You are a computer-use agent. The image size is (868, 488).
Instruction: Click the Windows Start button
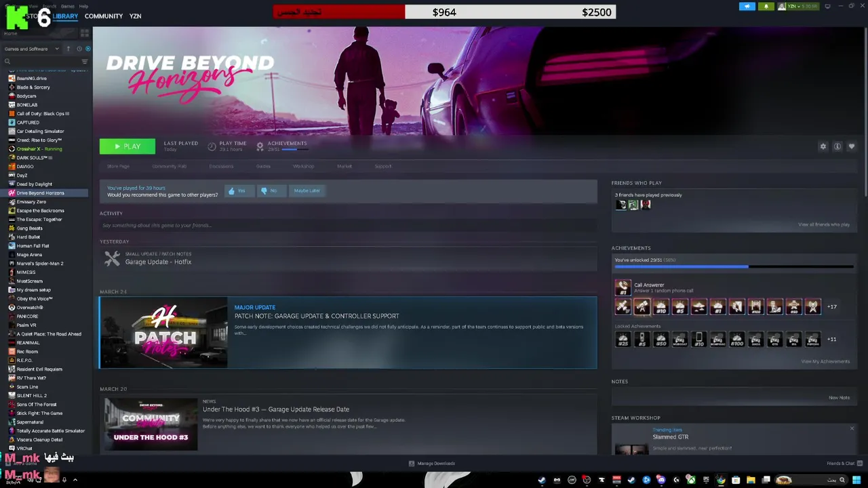[856, 480]
